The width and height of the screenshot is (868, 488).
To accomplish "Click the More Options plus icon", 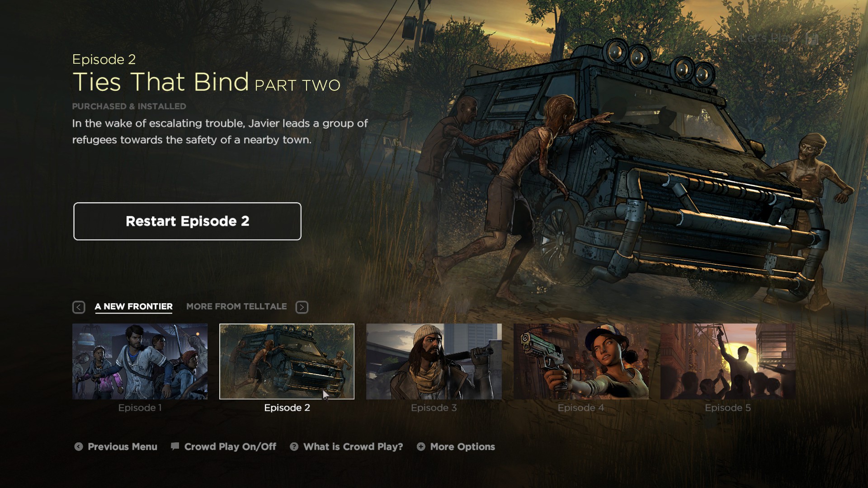I will pos(421,446).
